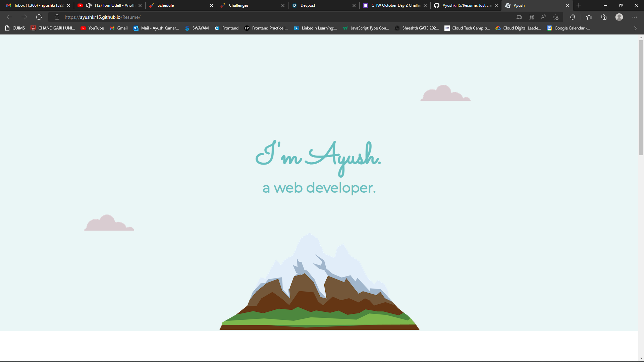This screenshot has height=362, width=644.
Task: Open the Google Calendar bookmark
Action: (x=569, y=28)
